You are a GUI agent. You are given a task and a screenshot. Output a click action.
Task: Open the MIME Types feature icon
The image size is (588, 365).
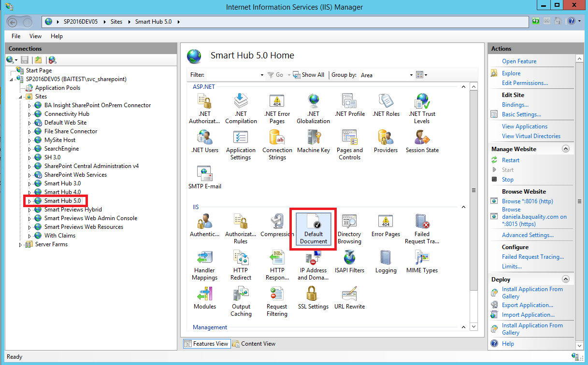[422, 261]
